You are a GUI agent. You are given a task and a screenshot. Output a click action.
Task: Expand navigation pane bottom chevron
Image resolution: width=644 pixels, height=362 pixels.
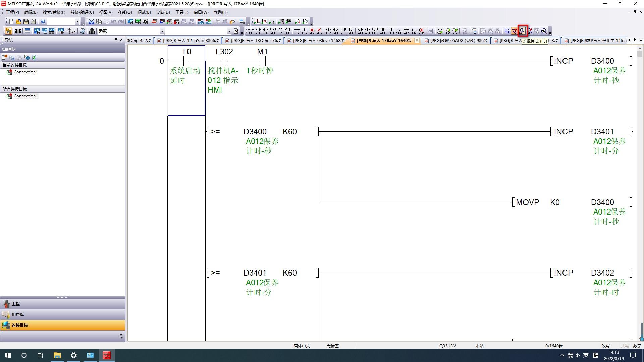[121, 336]
